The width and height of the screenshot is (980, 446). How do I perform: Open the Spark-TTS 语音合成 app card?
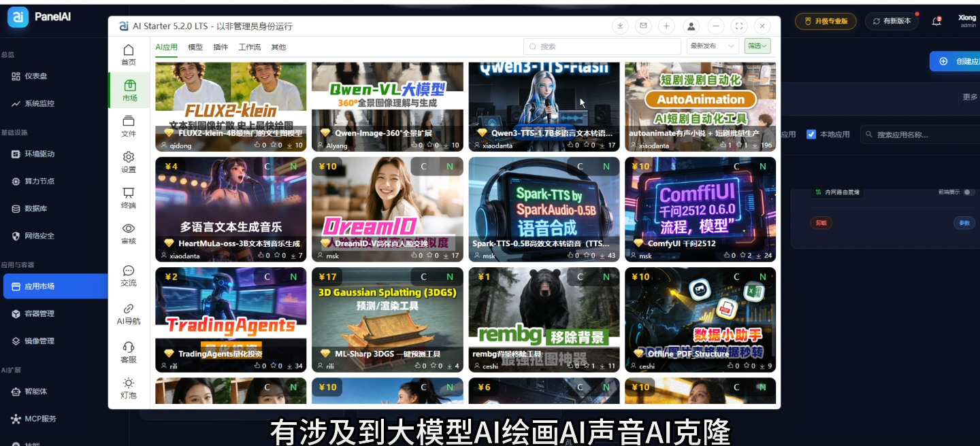[x=544, y=209]
